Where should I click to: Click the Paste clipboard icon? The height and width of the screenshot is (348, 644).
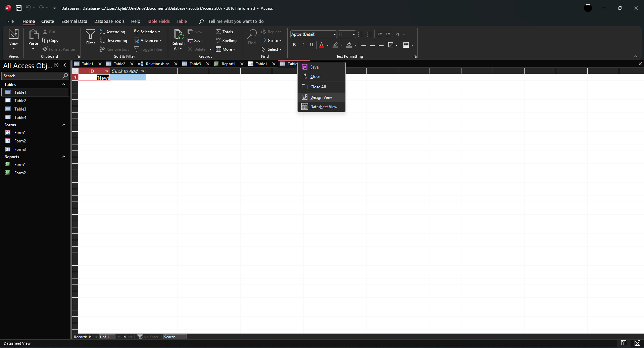click(x=33, y=35)
